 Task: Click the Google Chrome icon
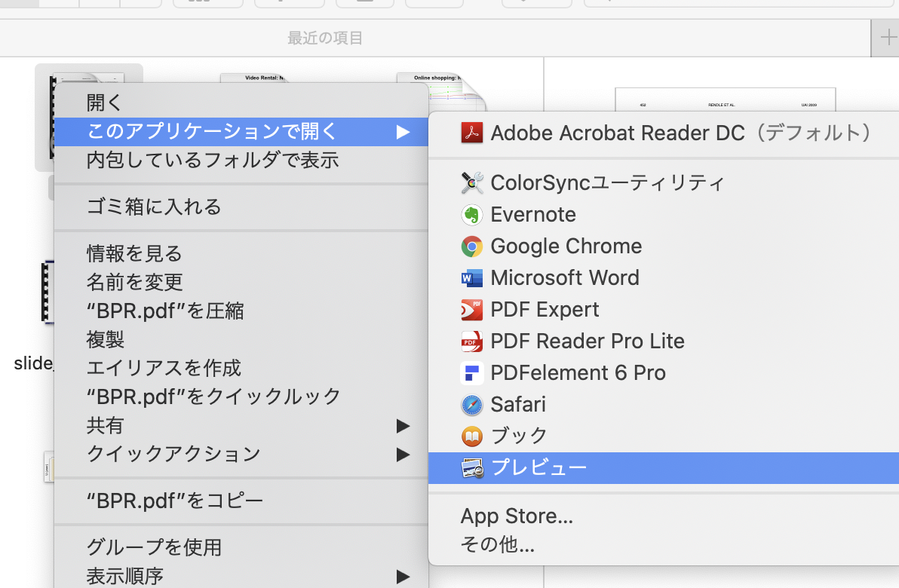coord(472,247)
